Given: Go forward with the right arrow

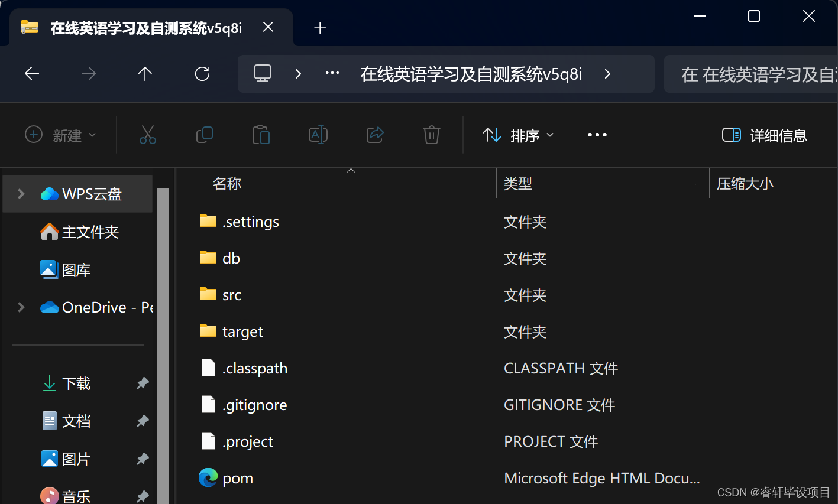Looking at the screenshot, I should pos(89,74).
